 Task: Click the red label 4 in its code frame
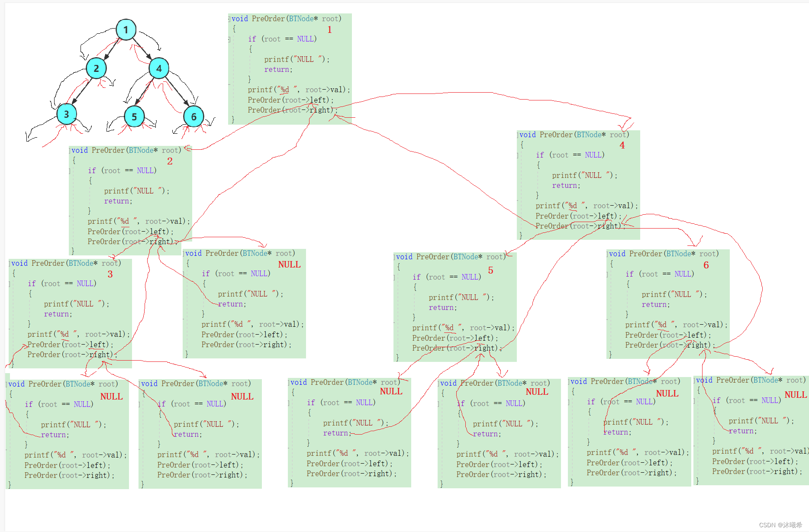pyautogui.click(x=622, y=145)
